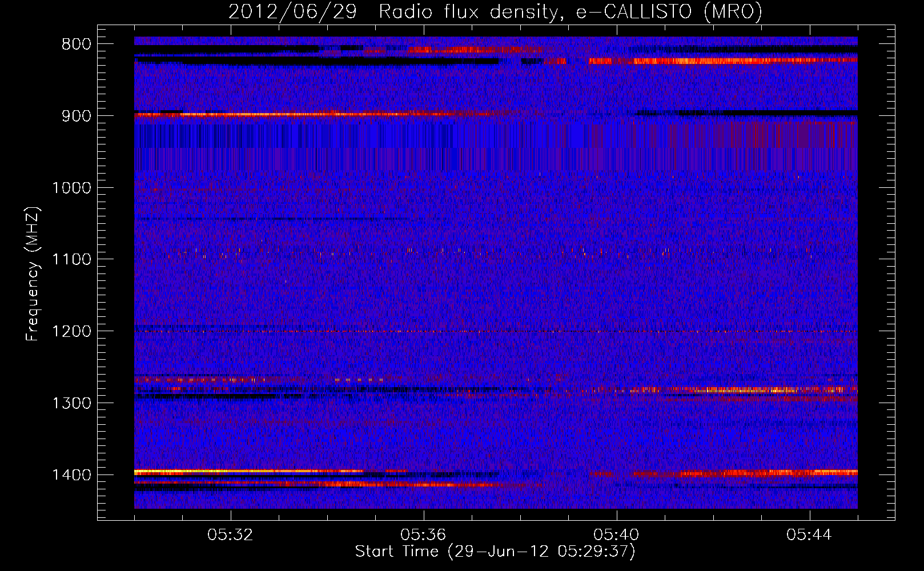924x571 pixels.
Task: Select the 800 frequency axis label
Action: point(76,44)
